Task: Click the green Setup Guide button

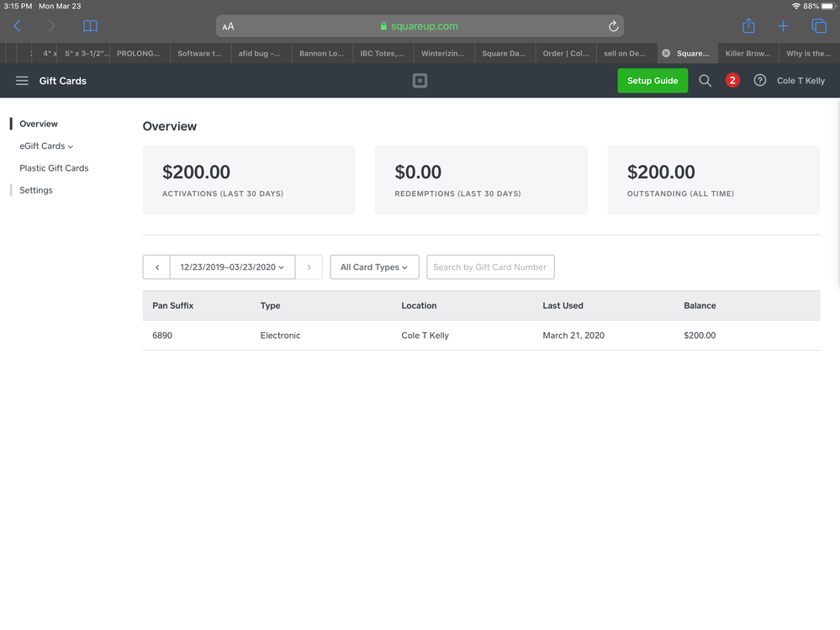Action: tap(652, 81)
